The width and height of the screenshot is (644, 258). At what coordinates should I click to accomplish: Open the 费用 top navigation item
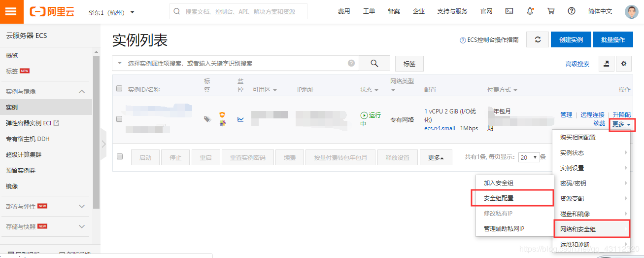(x=344, y=11)
